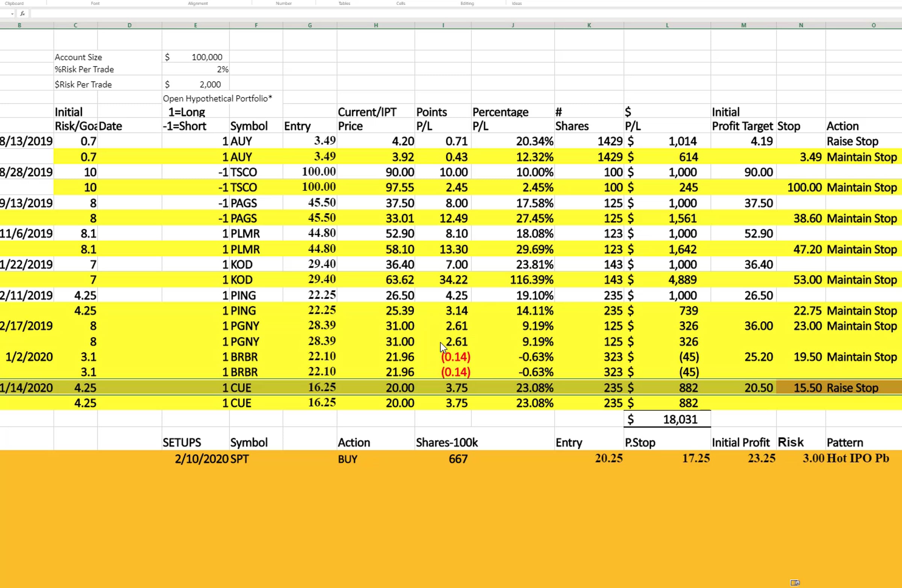Click the small icon at bottom right
Viewport: 902px width, 588px height.
pos(795,583)
